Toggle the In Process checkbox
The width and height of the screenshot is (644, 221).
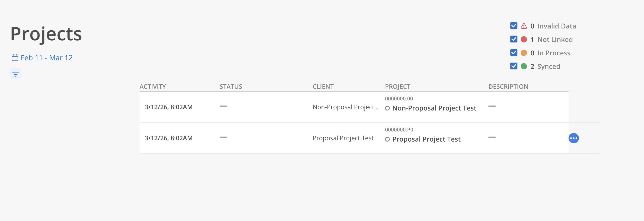[514, 53]
